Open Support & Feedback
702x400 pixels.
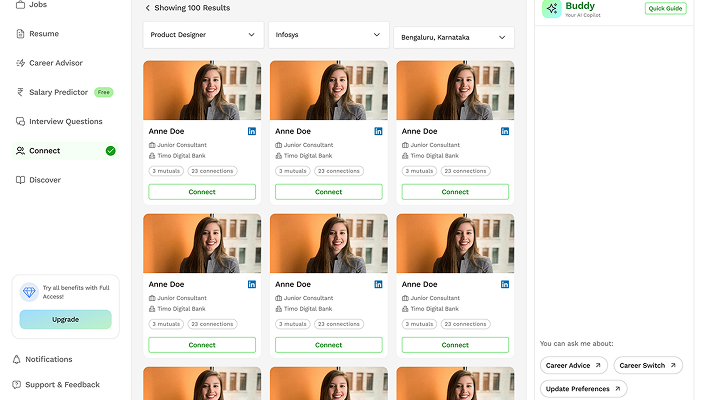point(56,384)
